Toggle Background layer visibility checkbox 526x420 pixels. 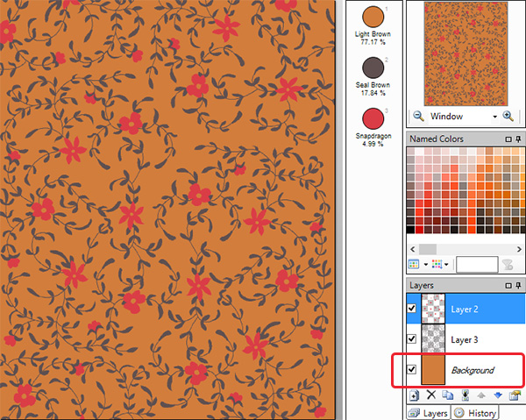(x=413, y=370)
